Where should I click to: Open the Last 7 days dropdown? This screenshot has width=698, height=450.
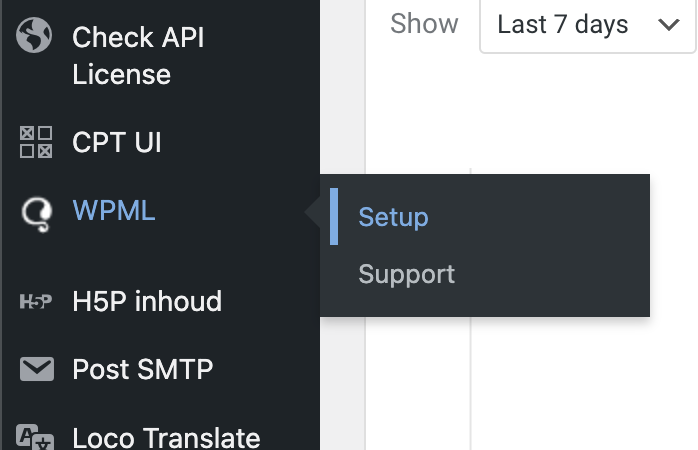588,26
